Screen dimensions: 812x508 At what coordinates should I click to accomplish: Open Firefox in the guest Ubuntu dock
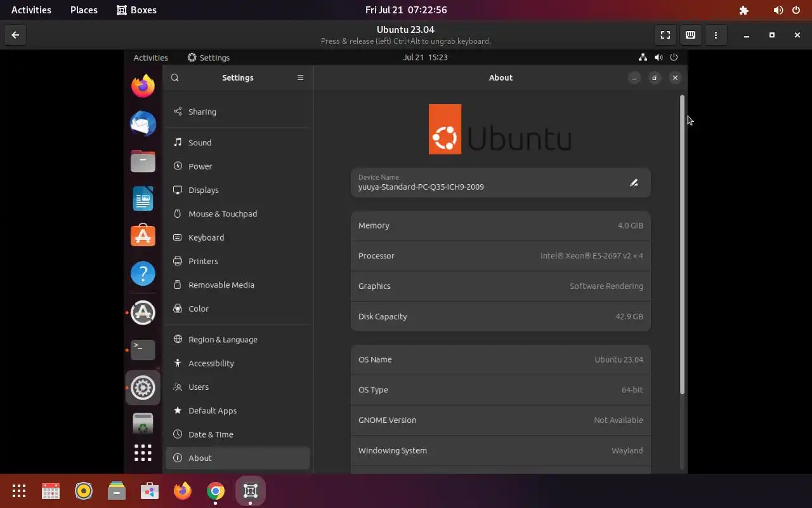[143, 86]
